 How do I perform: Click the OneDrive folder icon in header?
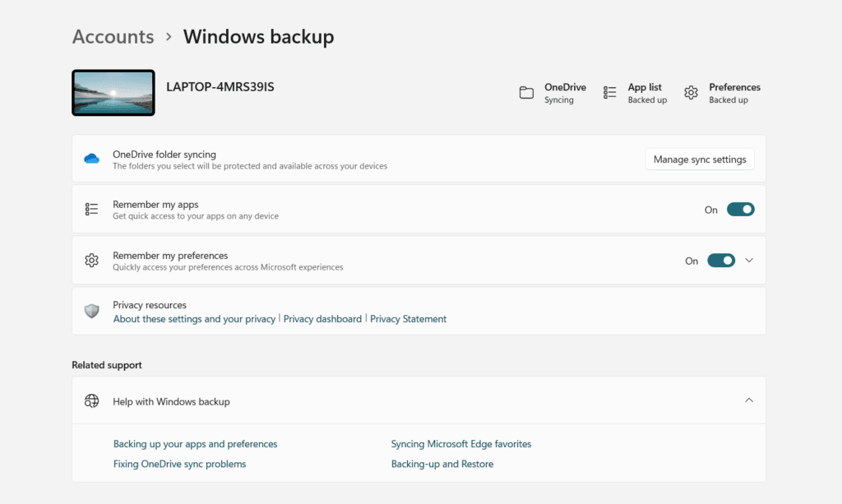[x=526, y=93]
